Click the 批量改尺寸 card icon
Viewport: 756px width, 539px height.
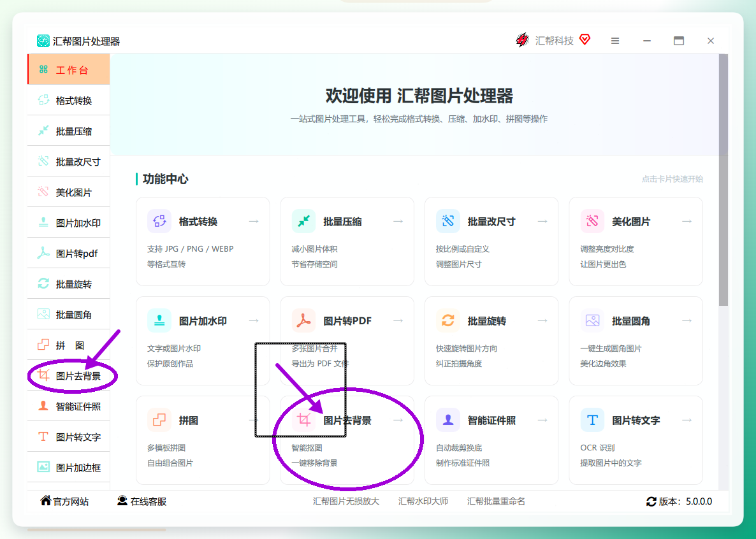pyautogui.click(x=448, y=221)
